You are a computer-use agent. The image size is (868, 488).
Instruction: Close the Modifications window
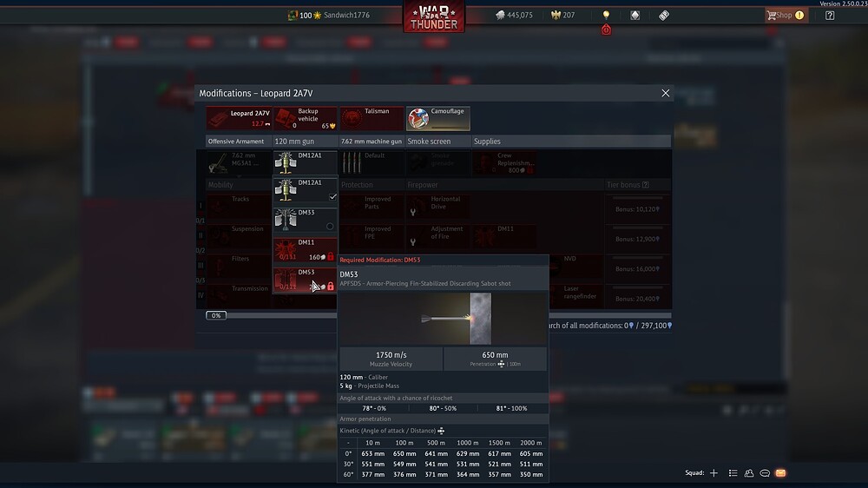pyautogui.click(x=666, y=93)
